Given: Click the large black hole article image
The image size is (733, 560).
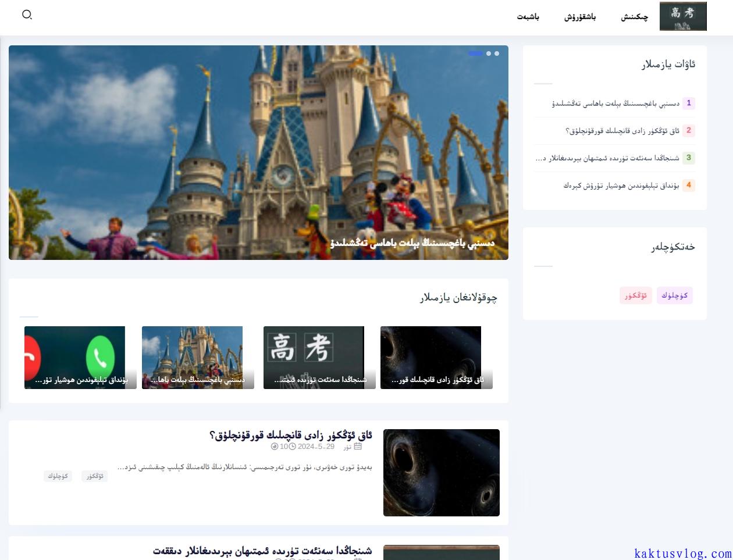Looking at the screenshot, I should (442, 473).
